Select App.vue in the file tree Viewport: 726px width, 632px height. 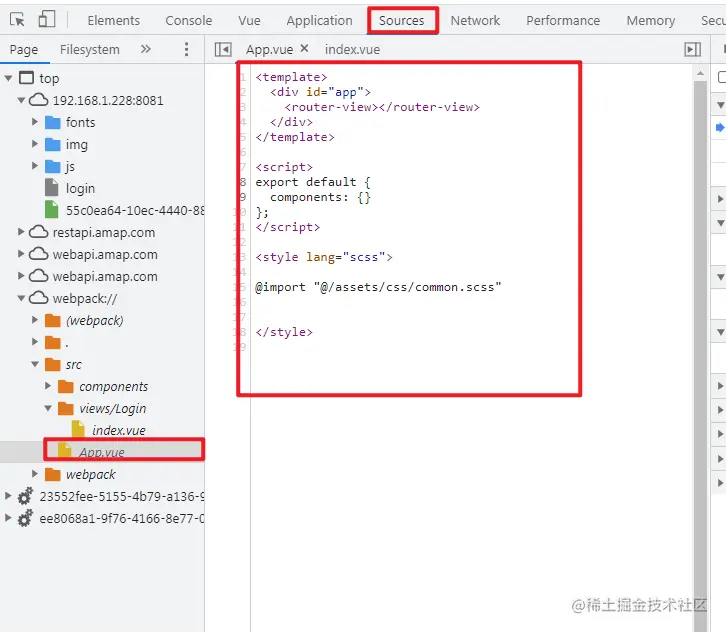click(x=102, y=452)
